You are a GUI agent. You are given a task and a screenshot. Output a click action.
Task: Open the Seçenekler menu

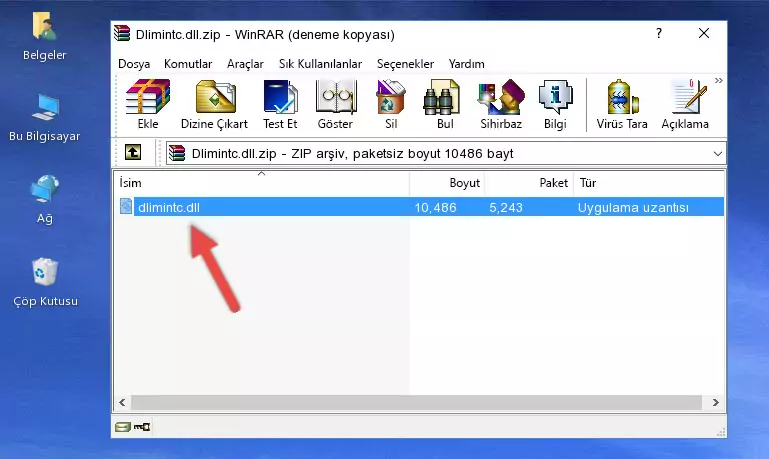click(x=405, y=64)
